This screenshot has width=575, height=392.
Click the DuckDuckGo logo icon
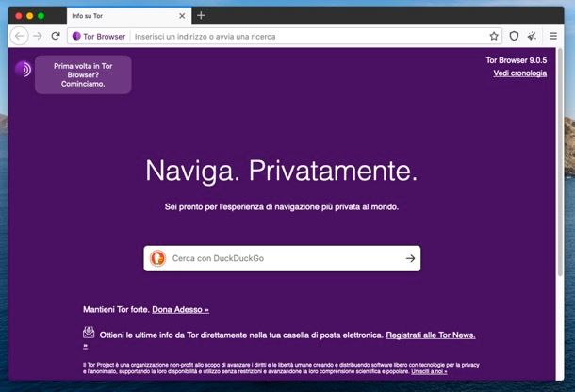(x=157, y=258)
